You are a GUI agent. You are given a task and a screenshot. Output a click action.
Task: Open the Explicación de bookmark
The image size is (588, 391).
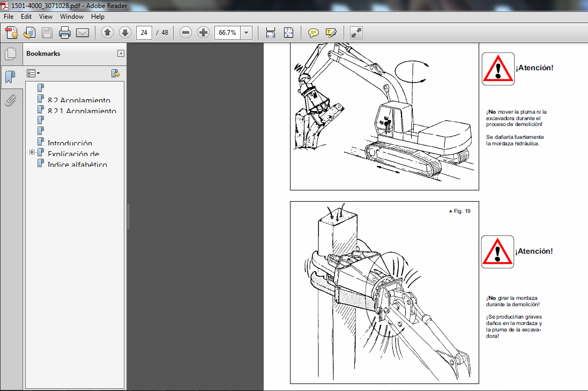click(x=73, y=153)
